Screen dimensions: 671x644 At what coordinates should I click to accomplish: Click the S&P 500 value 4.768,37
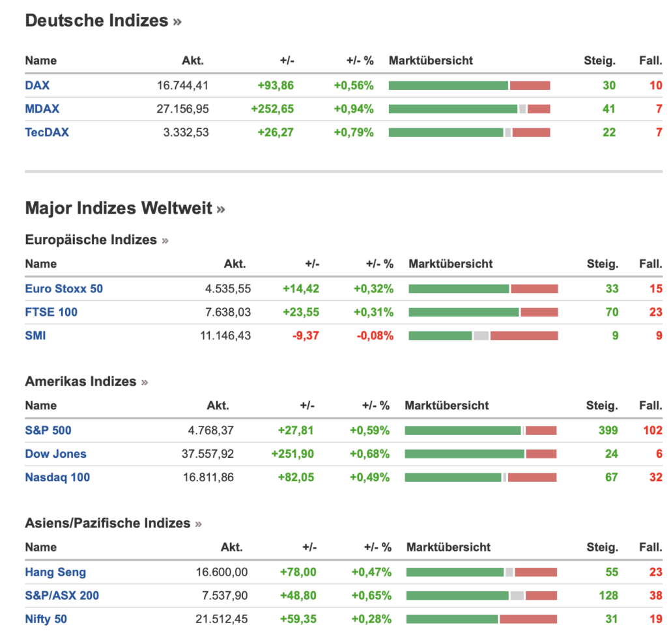(211, 430)
